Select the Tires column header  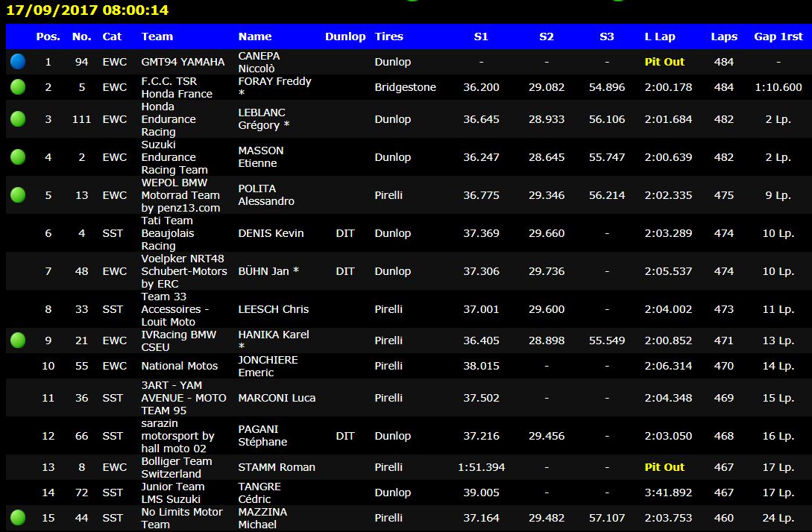tap(388, 37)
